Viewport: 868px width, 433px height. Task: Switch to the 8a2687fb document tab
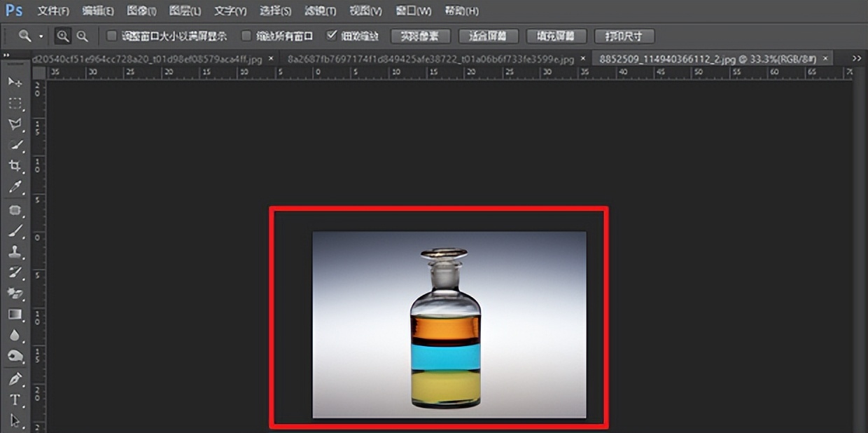click(433, 59)
